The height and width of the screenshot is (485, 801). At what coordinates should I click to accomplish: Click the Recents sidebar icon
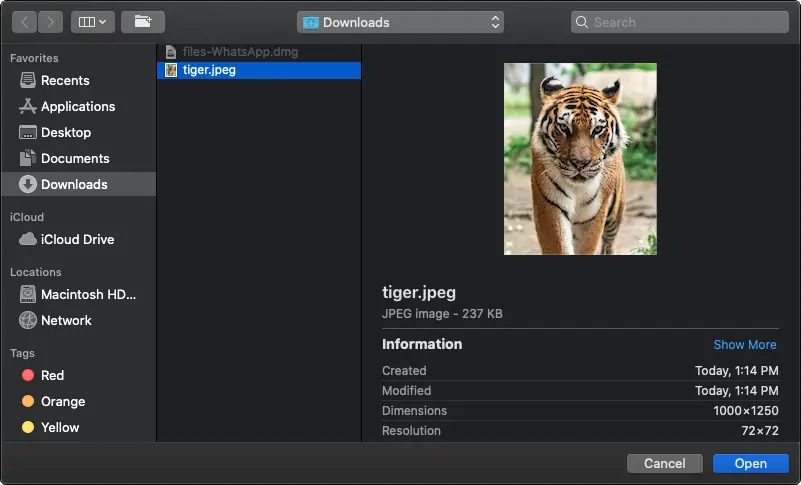tap(28, 80)
